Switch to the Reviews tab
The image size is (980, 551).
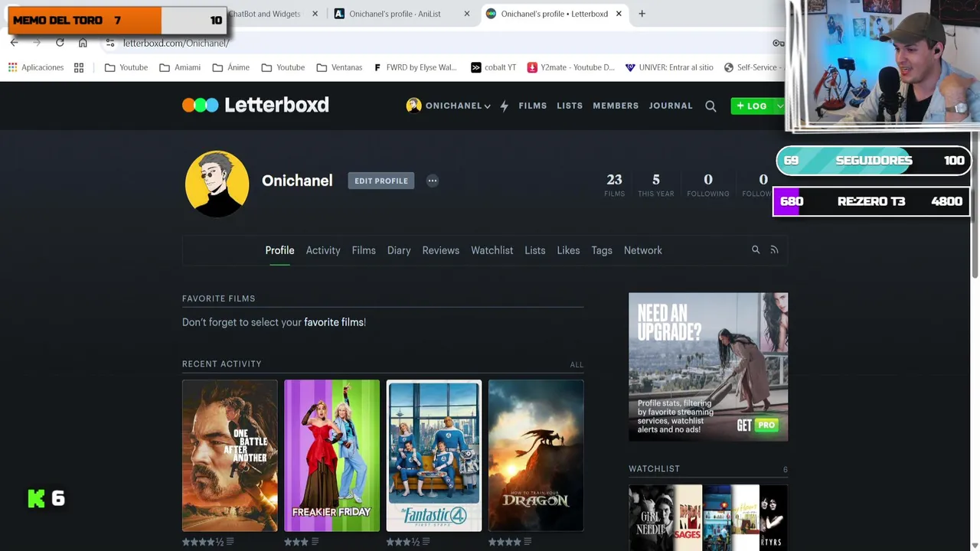441,250
